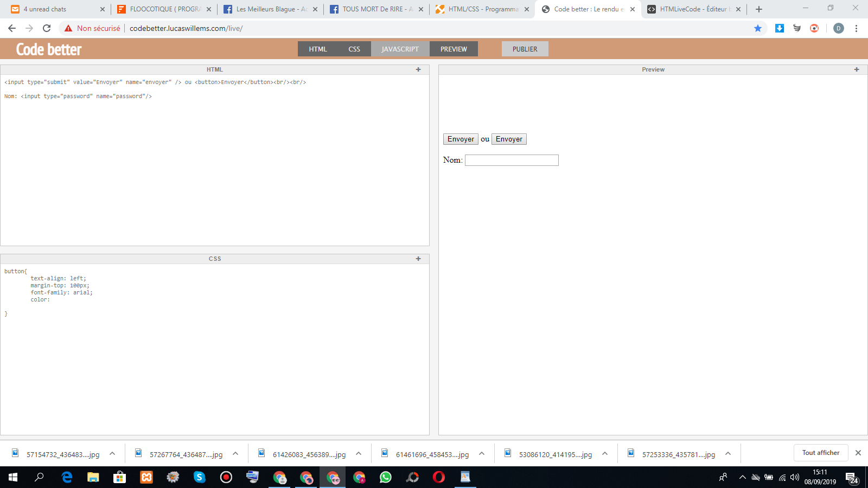Expand the Preview panel with plus icon

pos(857,69)
